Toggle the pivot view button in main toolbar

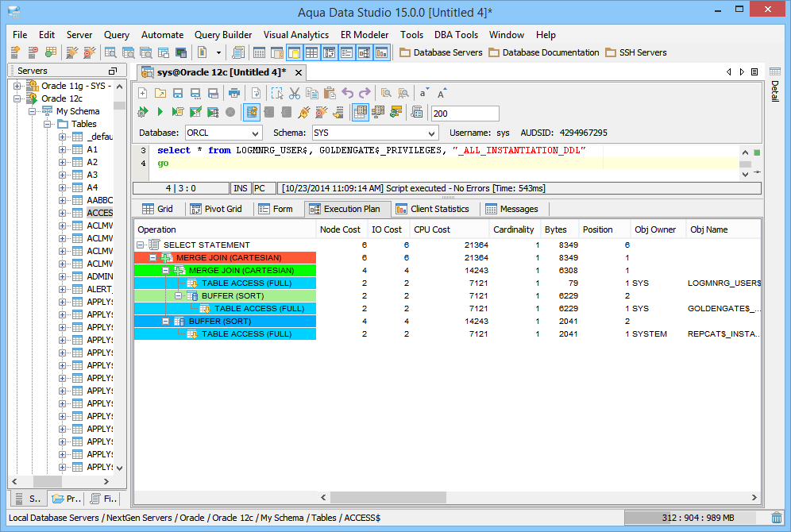pos(330,52)
